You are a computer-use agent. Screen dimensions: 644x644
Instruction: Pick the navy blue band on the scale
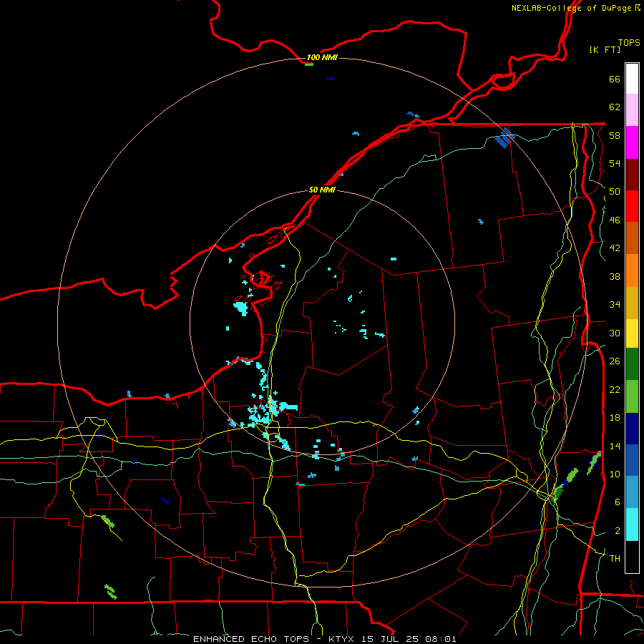tap(632, 429)
